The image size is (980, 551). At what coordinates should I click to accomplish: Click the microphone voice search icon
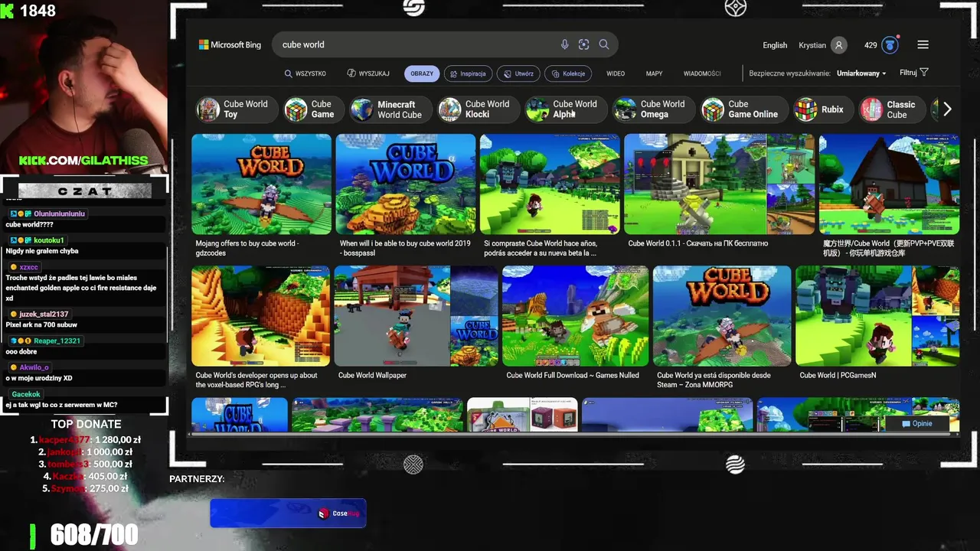(x=564, y=44)
